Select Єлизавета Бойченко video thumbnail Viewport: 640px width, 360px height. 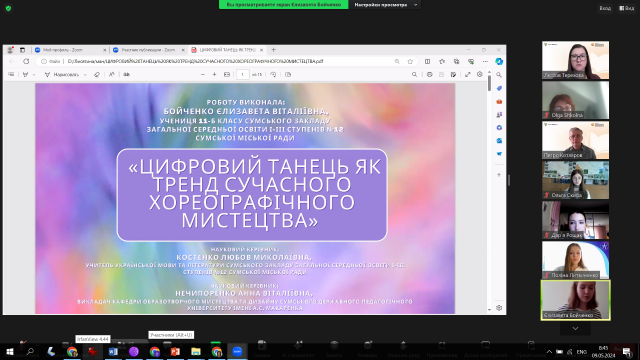point(576,300)
